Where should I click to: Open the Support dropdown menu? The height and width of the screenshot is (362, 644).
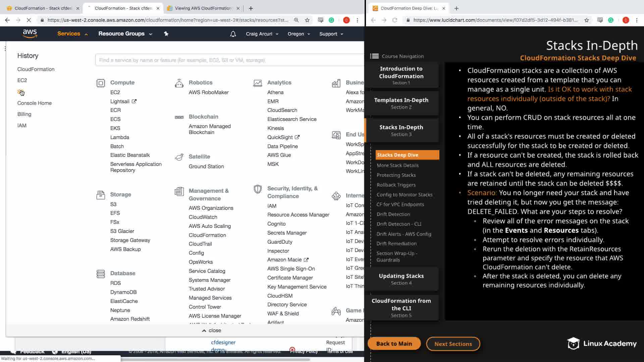pyautogui.click(x=331, y=34)
